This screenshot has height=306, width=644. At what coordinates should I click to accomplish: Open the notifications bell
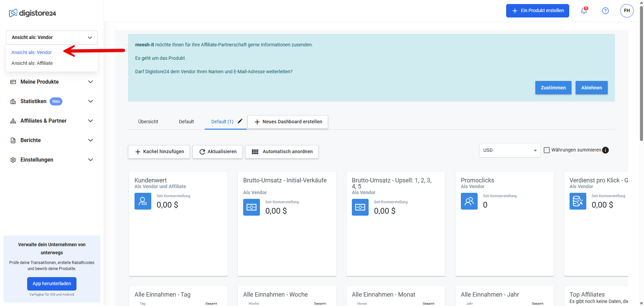click(x=584, y=11)
